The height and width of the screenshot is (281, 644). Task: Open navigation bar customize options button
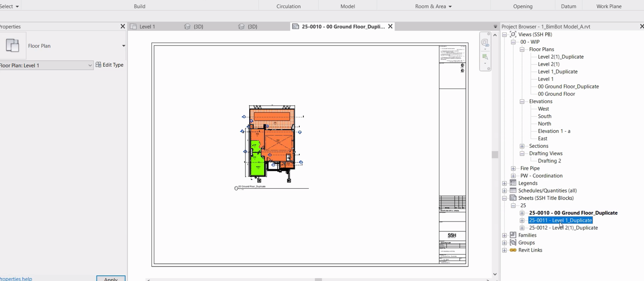(488, 69)
